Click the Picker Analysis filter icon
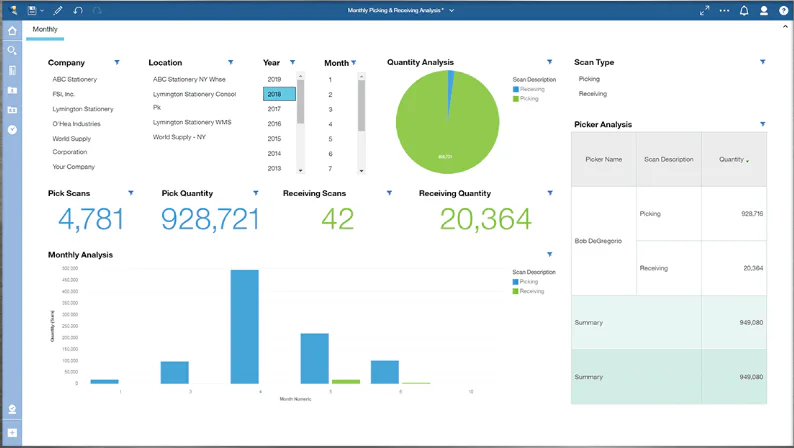The width and height of the screenshot is (794, 448). (763, 124)
